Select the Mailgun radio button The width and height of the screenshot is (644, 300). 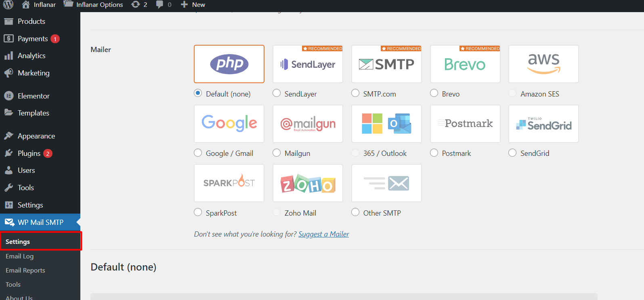coord(277,153)
